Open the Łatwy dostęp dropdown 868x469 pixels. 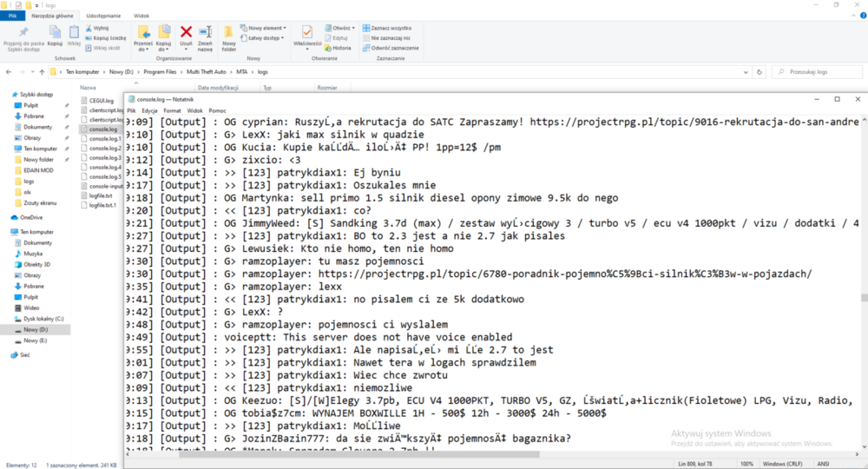[x=262, y=37]
